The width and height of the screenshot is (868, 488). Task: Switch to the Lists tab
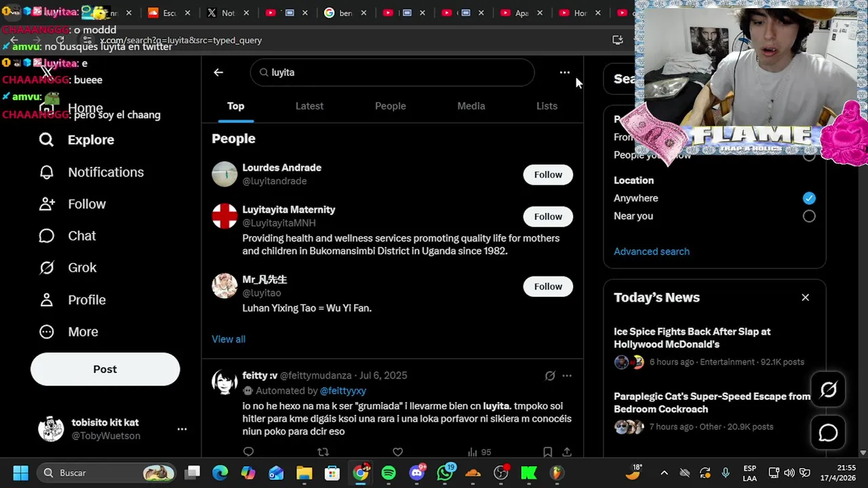547,106
